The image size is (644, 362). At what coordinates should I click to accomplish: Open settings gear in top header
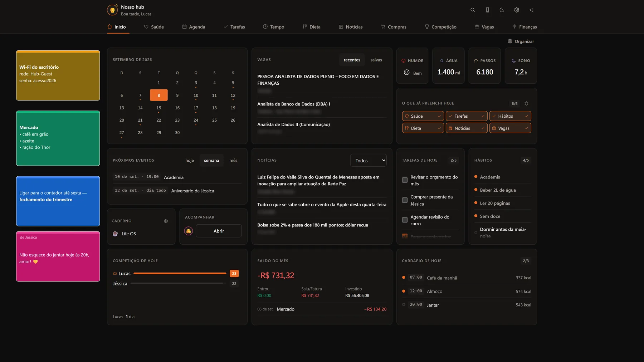pos(517,10)
